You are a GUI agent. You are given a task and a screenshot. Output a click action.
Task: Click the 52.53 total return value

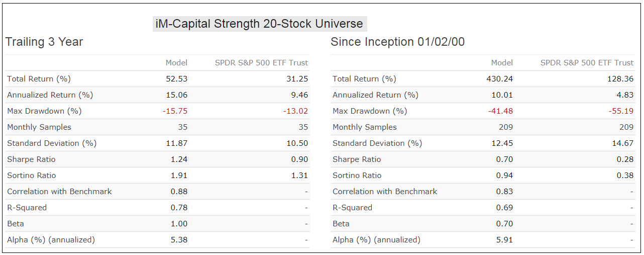tap(176, 79)
